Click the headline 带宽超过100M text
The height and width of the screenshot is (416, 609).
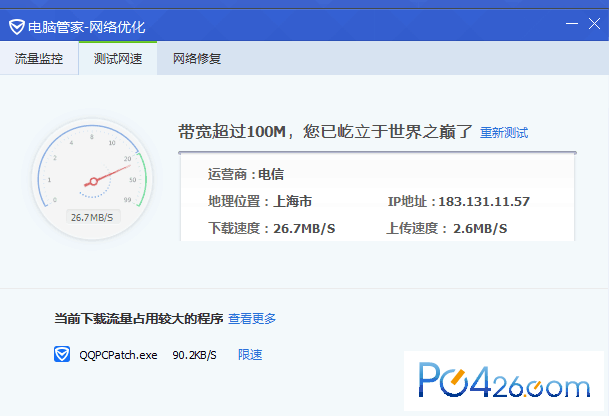tap(325, 132)
